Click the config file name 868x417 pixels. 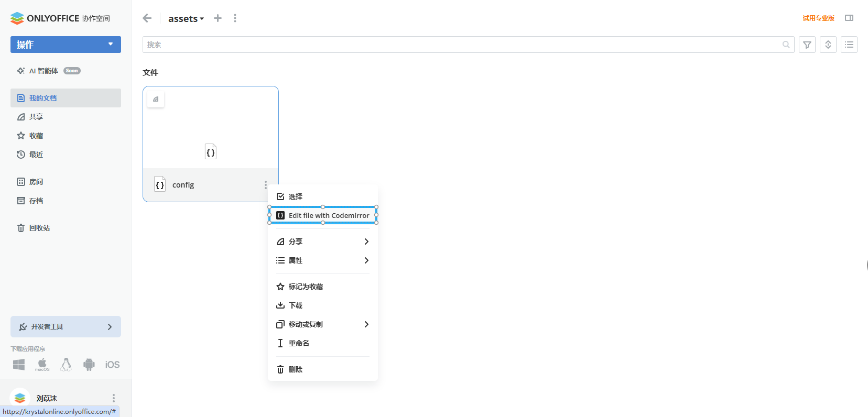click(183, 185)
